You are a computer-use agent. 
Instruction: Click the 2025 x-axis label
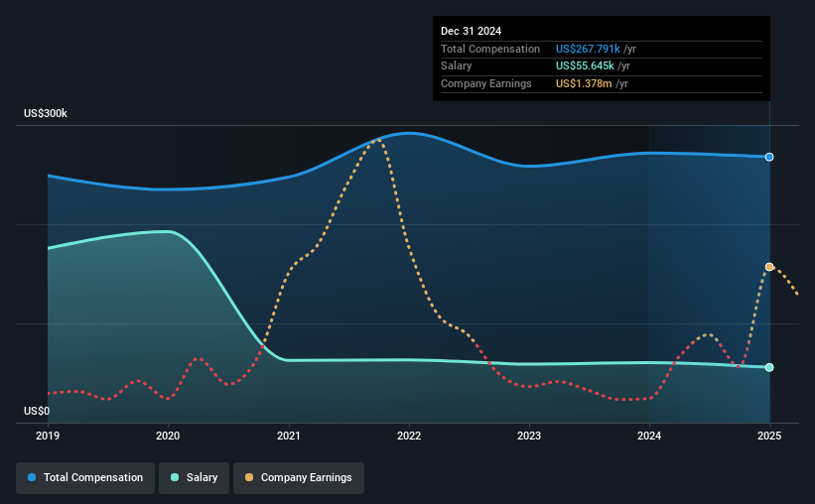tap(769, 436)
